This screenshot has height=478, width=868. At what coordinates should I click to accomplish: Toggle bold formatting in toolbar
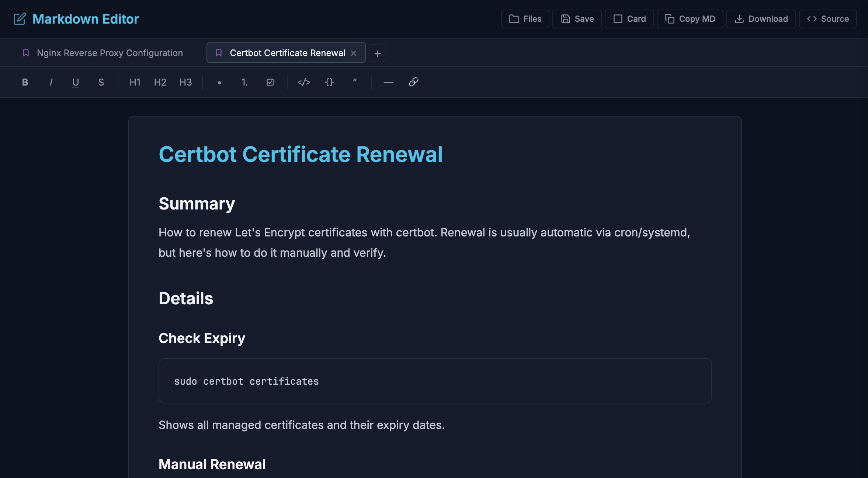(25, 82)
